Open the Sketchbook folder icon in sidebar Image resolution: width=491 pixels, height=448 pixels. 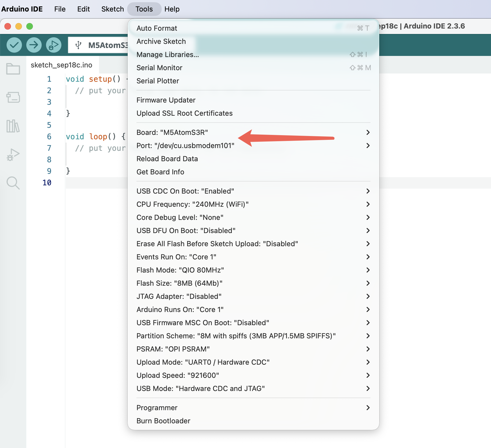point(13,69)
